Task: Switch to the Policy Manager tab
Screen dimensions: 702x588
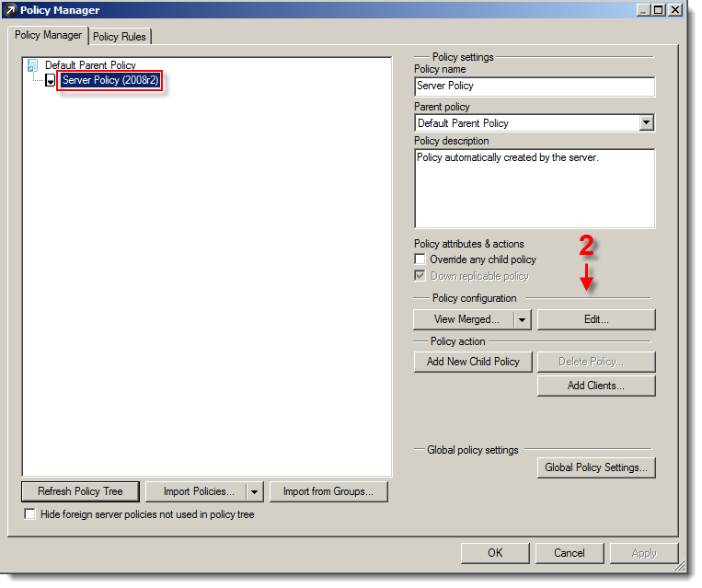Action: [x=48, y=35]
